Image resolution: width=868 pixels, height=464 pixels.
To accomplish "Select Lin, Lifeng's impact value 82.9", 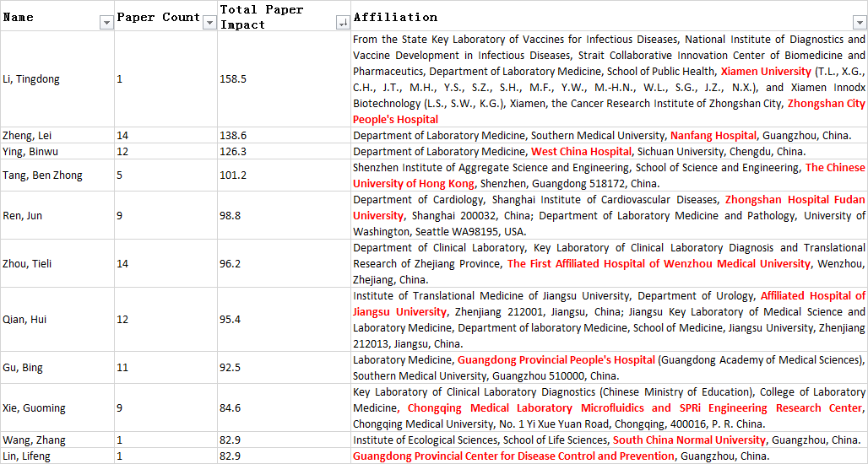I will point(284,456).
